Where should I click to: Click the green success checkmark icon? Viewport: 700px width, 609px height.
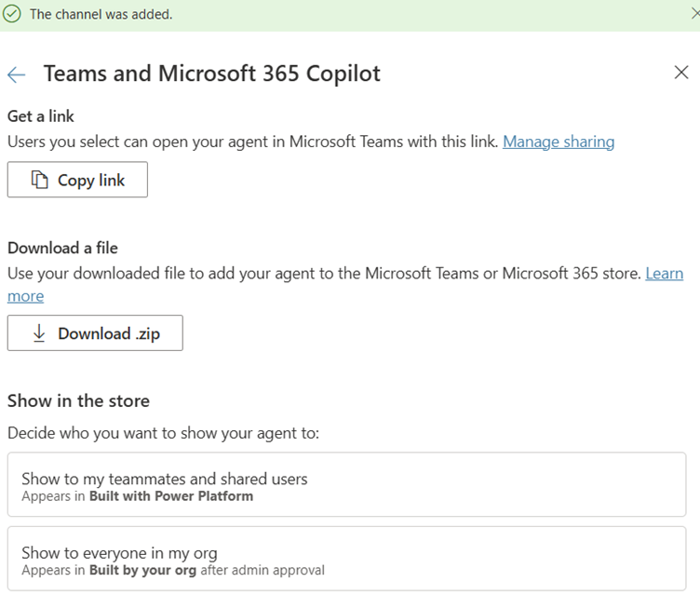[x=12, y=14]
